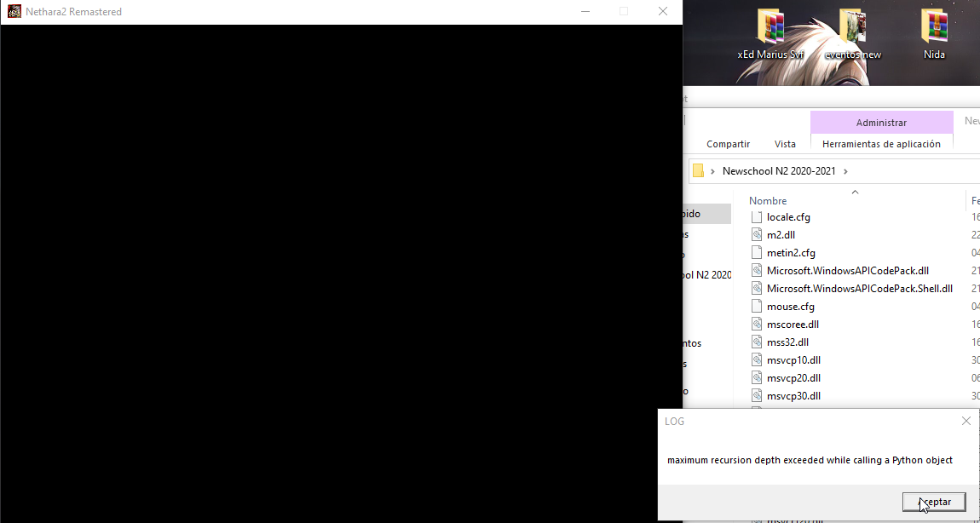Image resolution: width=980 pixels, height=523 pixels.
Task: Click the icon of locale.cfg
Action: [x=756, y=217]
